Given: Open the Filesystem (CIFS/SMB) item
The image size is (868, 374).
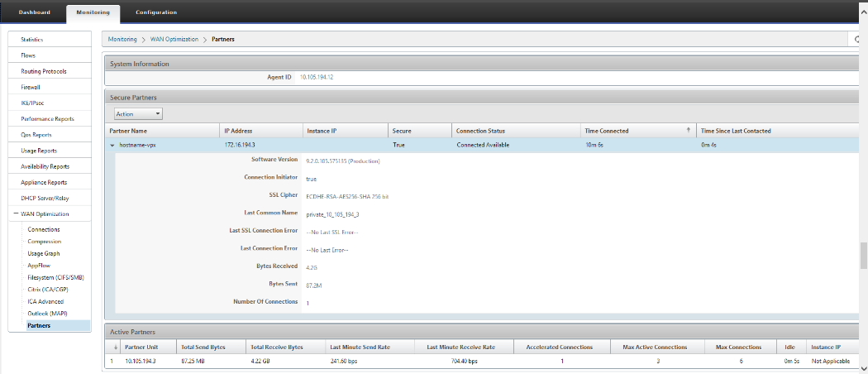Looking at the screenshot, I should 56,277.
